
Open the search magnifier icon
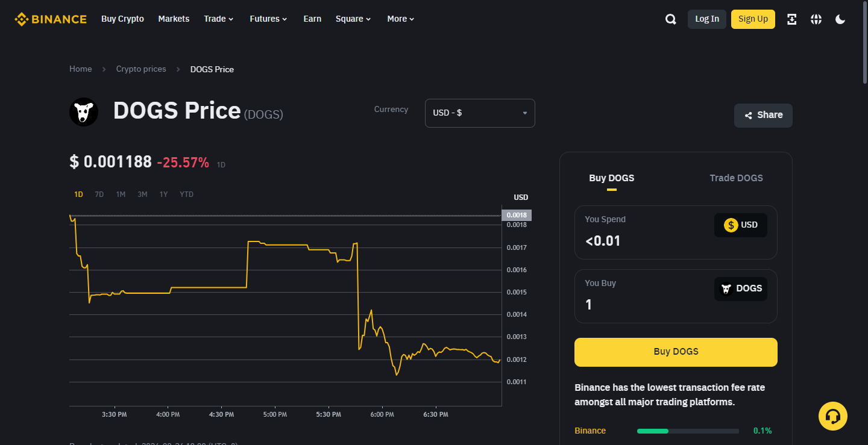tap(671, 19)
